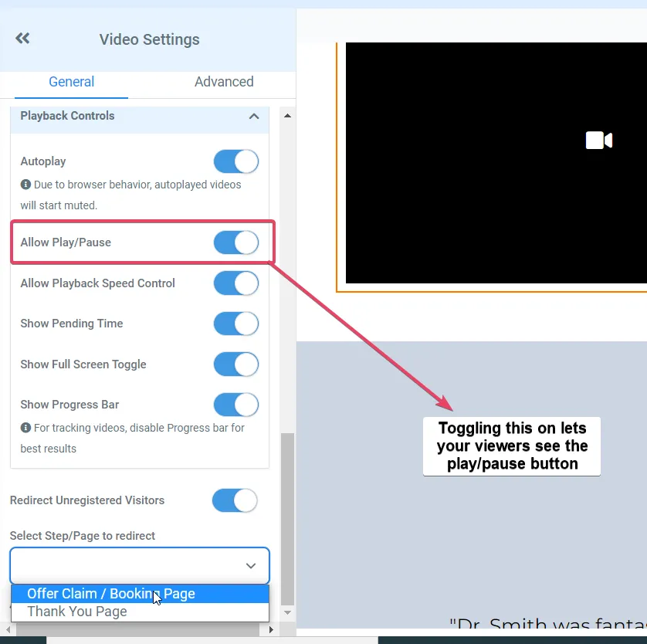Open the General tab

[x=71, y=82]
